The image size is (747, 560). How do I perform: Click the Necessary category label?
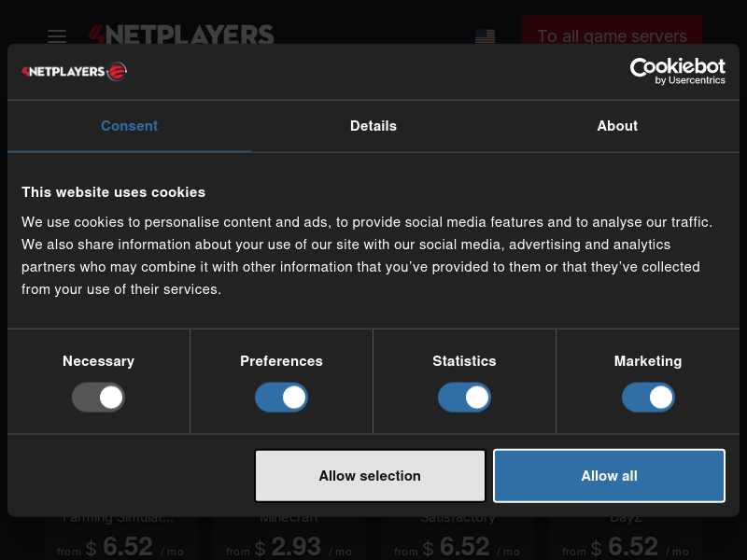pos(99,361)
